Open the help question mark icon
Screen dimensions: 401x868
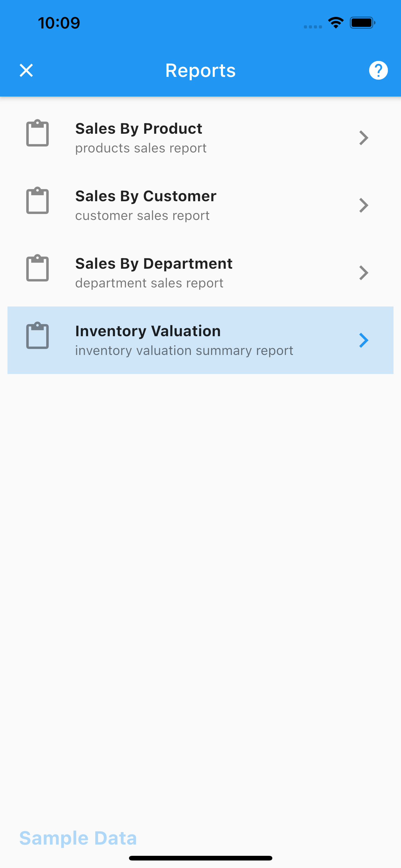[378, 70]
